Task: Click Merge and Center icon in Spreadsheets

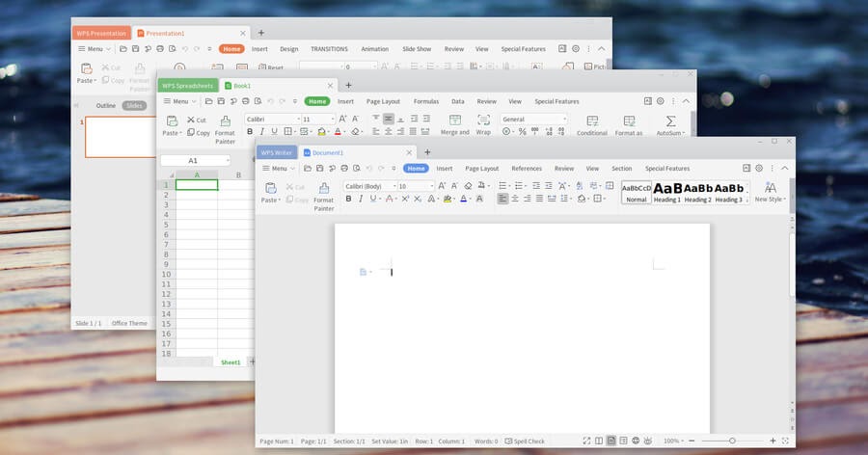Action: (454, 121)
